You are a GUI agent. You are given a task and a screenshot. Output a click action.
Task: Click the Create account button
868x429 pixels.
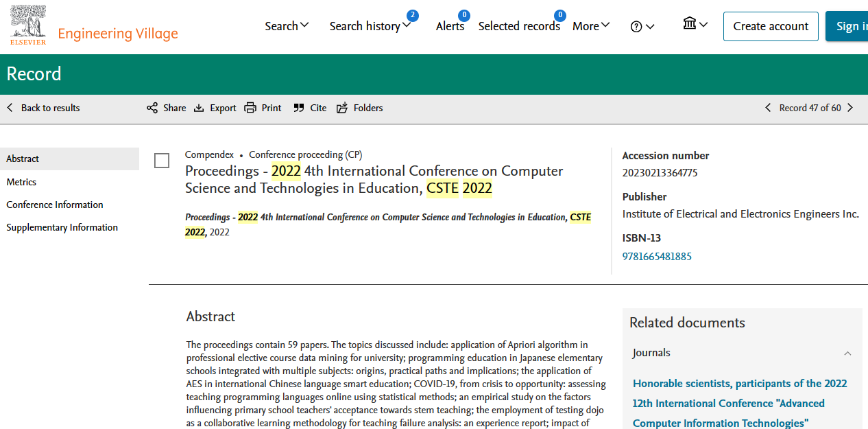[x=771, y=26]
